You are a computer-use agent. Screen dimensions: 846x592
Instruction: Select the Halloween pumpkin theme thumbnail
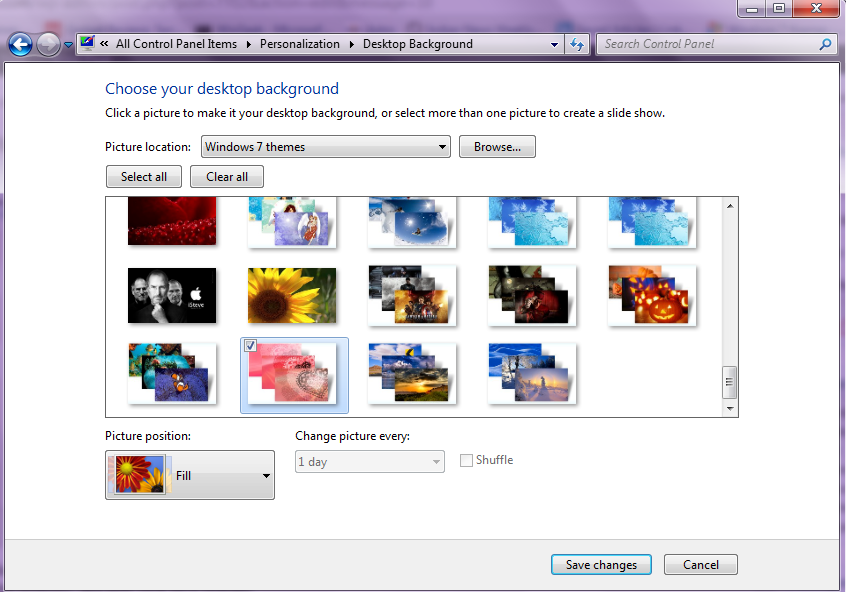(x=652, y=296)
